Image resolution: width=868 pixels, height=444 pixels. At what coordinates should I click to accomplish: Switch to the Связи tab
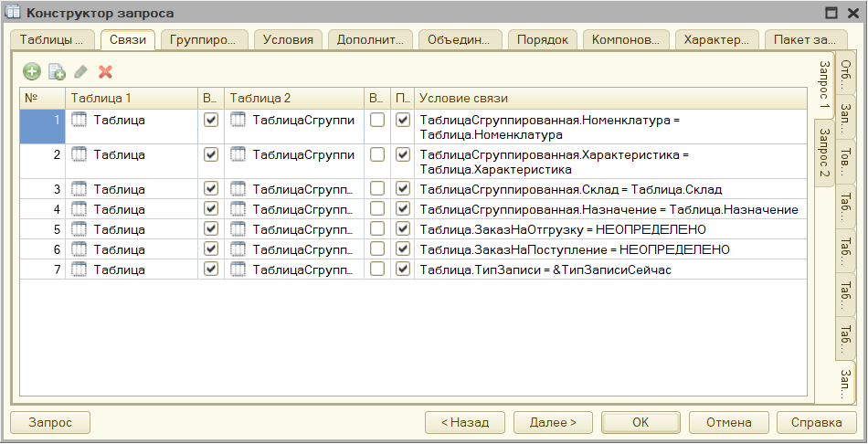point(127,40)
